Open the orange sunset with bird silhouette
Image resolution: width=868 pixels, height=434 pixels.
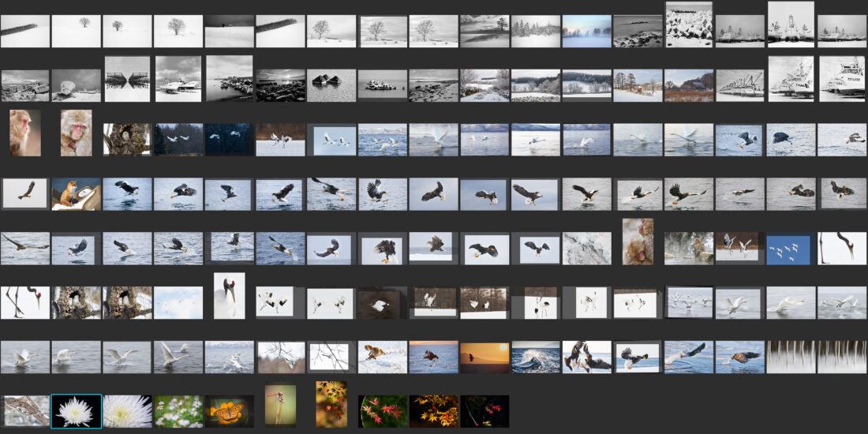tap(485, 357)
